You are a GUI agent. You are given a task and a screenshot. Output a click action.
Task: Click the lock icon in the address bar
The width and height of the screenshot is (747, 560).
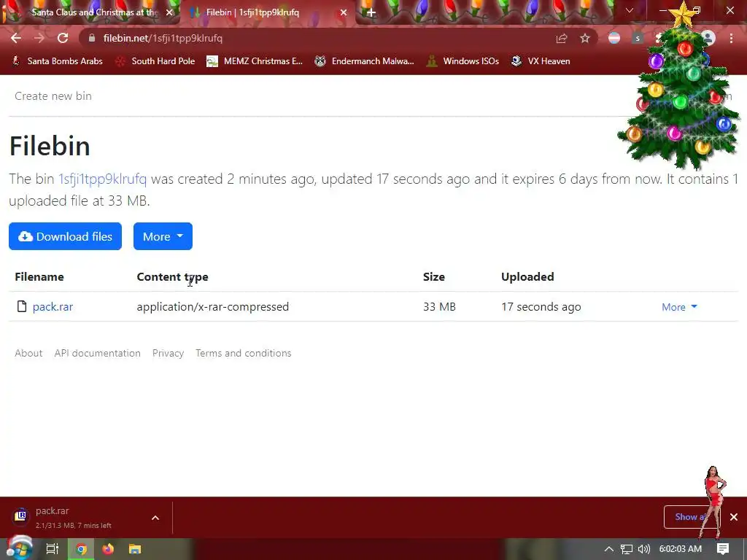click(92, 38)
